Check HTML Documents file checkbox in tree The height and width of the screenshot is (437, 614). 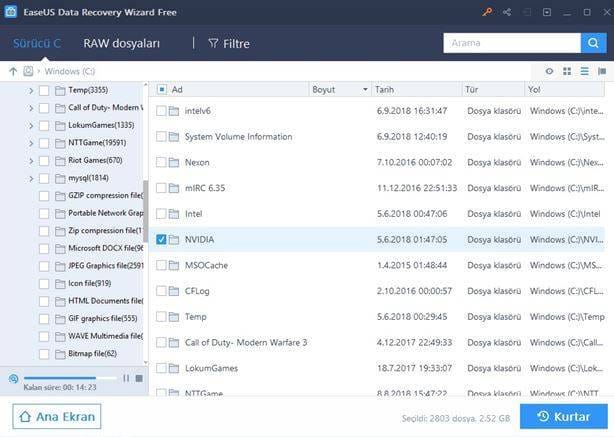(44, 301)
